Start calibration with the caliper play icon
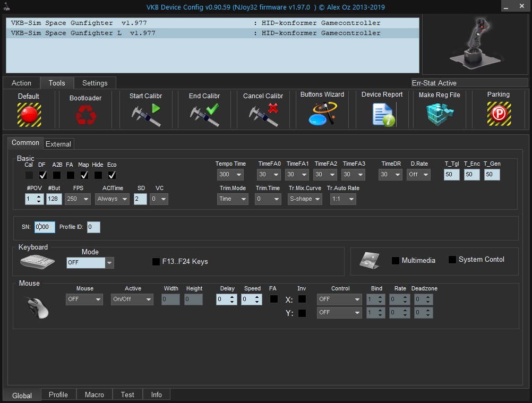Image resolution: width=532 pixels, height=403 pixels. click(x=145, y=115)
